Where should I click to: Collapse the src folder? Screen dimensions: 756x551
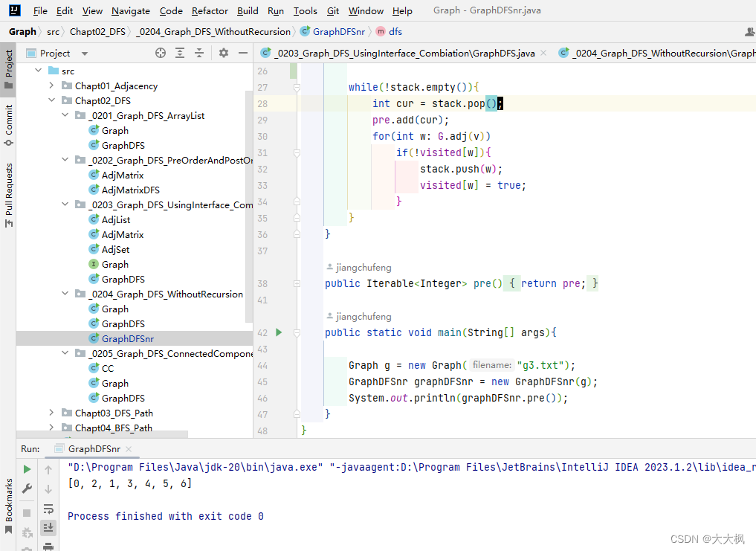coord(39,71)
